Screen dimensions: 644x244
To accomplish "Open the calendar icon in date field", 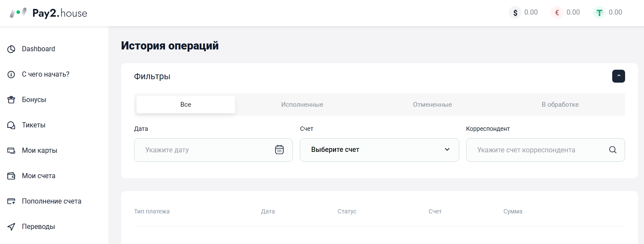I will click(279, 150).
